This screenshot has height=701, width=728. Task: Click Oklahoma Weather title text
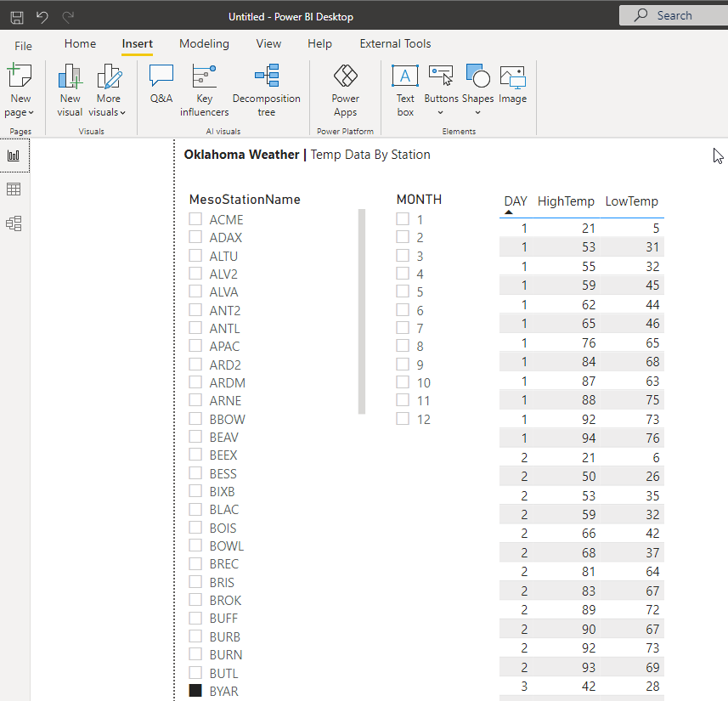tap(241, 155)
